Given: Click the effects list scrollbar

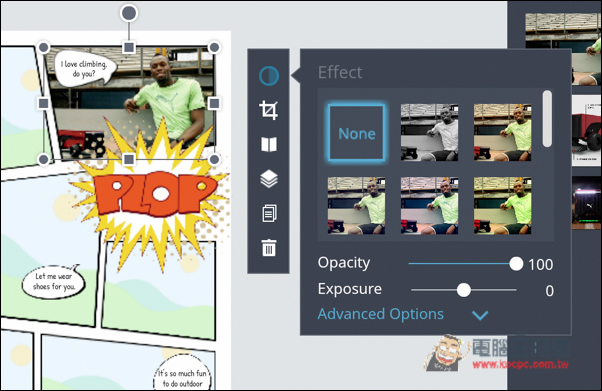Looking at the screenshot, I should [547, 118].
